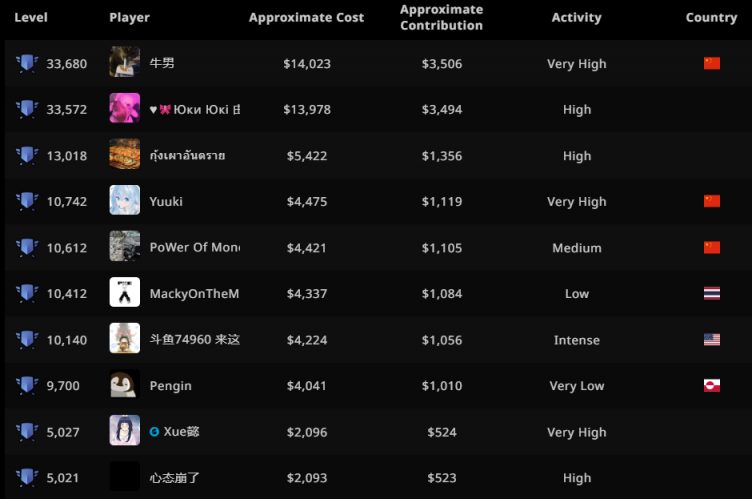This screenshot has height=499, width=752.
Task: Click the level badge icon beside 9,700
Action: click(x=27, y=386)
